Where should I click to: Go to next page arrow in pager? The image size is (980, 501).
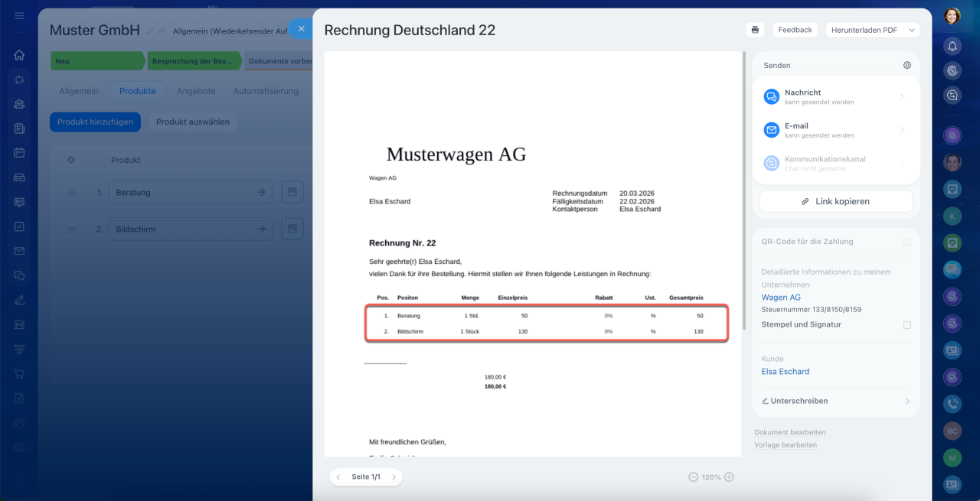394,477
